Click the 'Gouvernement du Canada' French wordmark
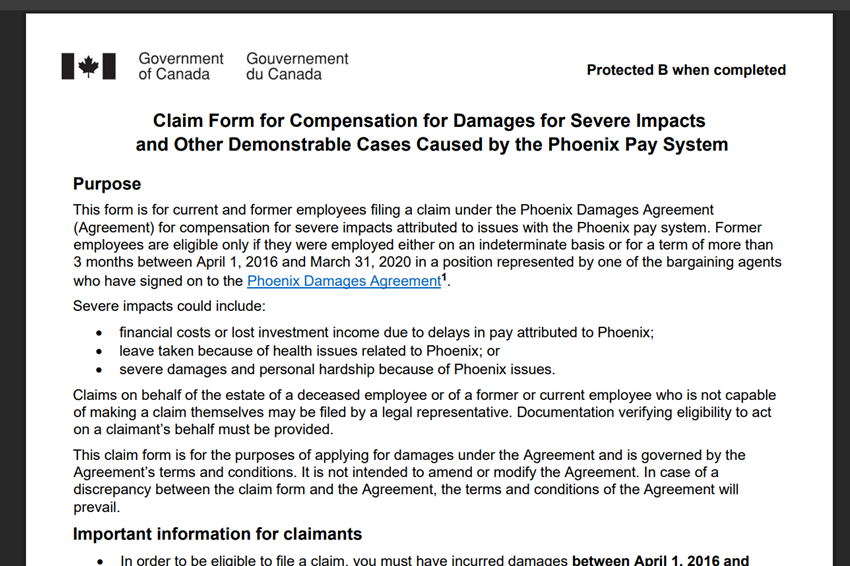 pos(297,66)
